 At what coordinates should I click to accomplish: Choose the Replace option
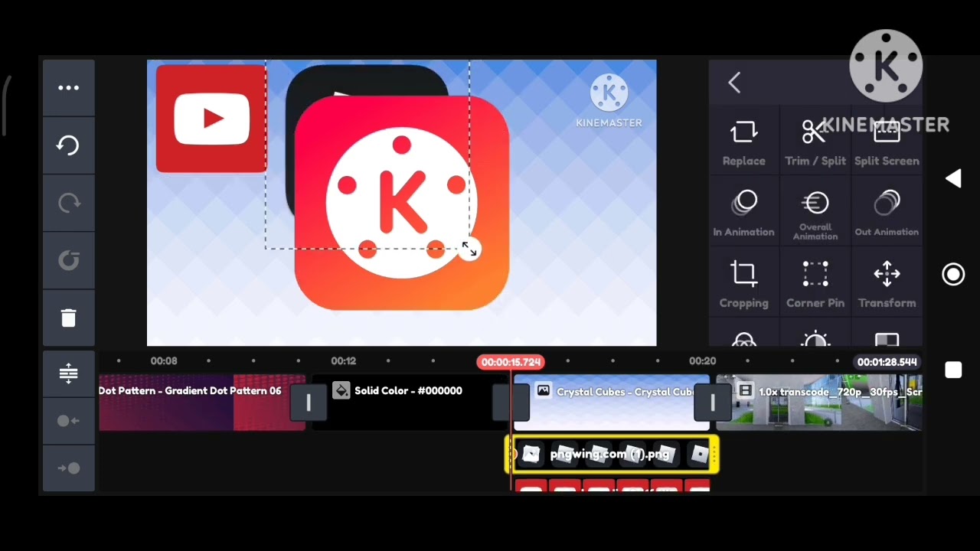[x=743, y=143]
